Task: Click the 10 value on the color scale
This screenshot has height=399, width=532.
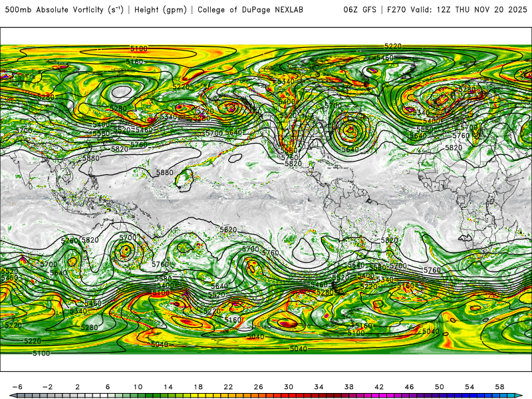Action: 138,387
